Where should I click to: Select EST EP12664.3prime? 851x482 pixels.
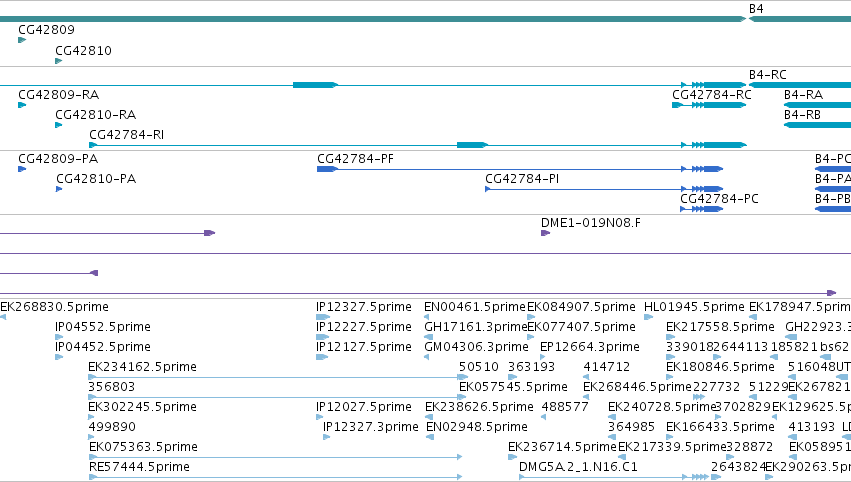(x=590, y=347)
